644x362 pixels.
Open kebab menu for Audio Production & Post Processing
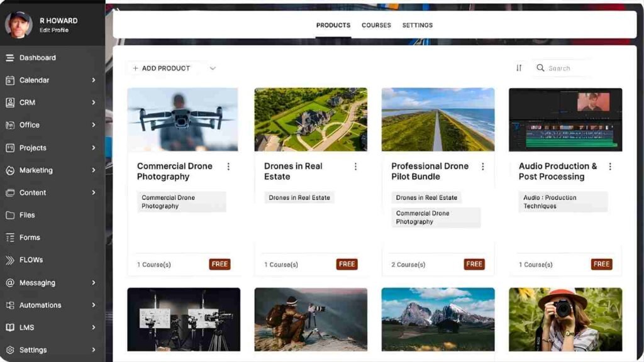click(x=609, y=167)
